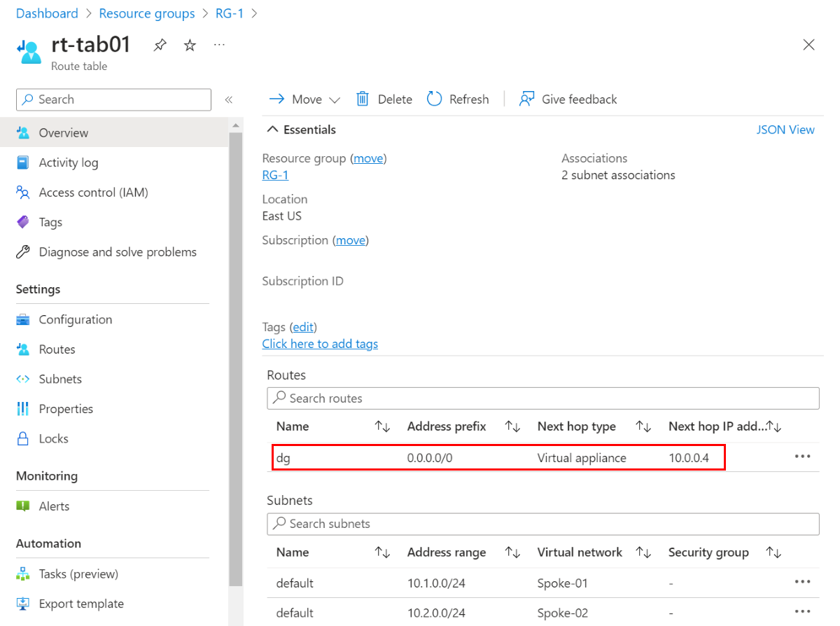
Task: Sort routes by Address prefix arrows
Action: (512, 426)
